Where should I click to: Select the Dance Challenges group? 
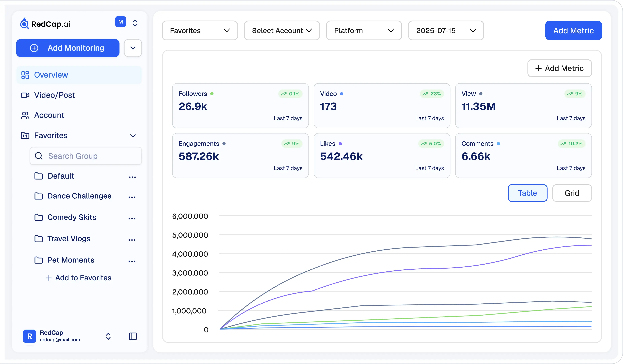[x=79, y=196]
